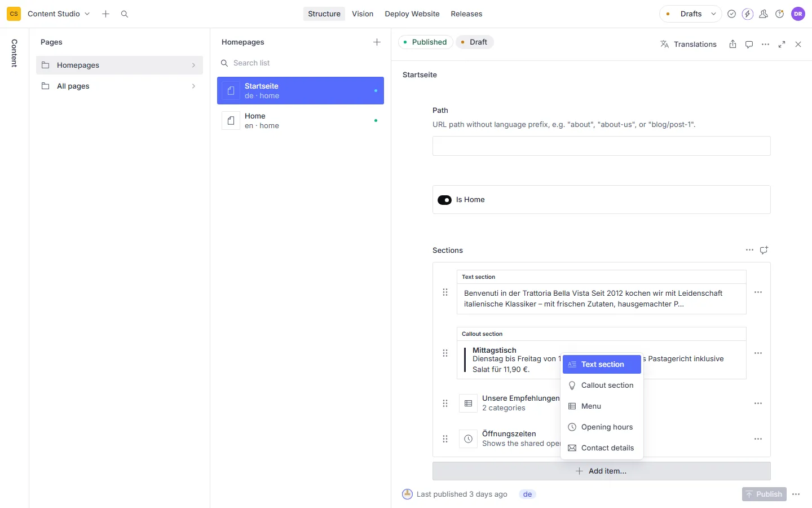Select the Startseite de document
The height and width of the screenshot is (508, 812).
click(301, 90)
